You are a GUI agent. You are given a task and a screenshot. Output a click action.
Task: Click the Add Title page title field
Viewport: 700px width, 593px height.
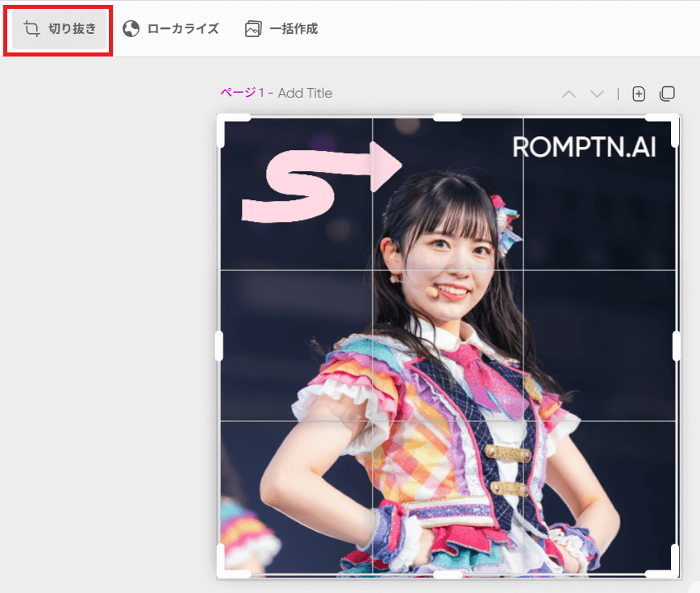[x=305, y=94]
